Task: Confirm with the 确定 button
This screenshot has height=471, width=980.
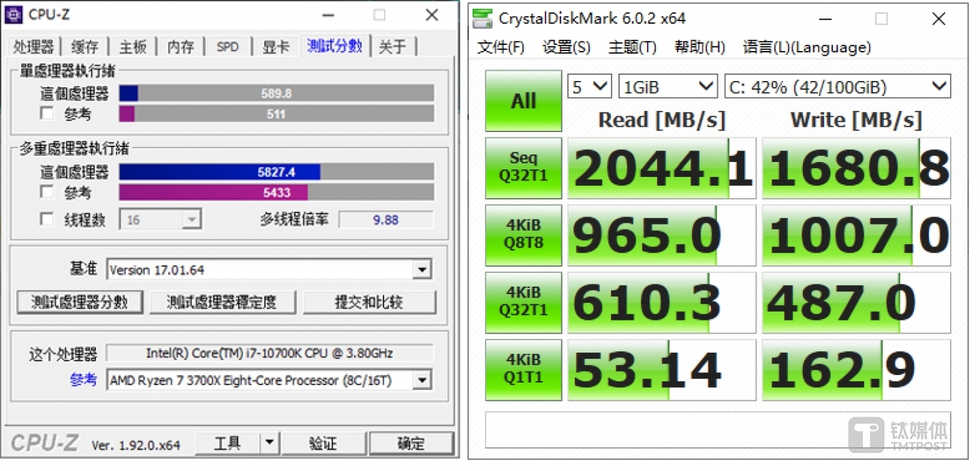Action: (411, 444)
